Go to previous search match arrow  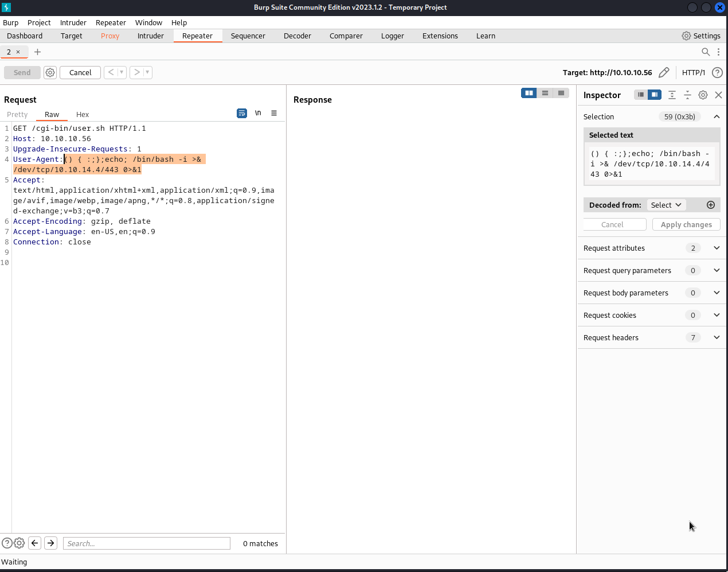pos(35,543)
